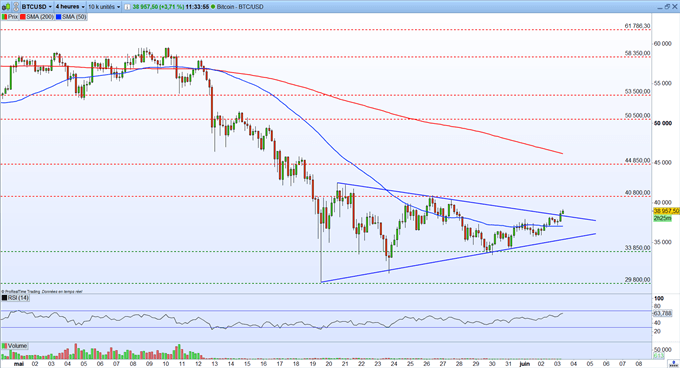
Task: Click the Volume panel color icon
Action: pos(4,346)
